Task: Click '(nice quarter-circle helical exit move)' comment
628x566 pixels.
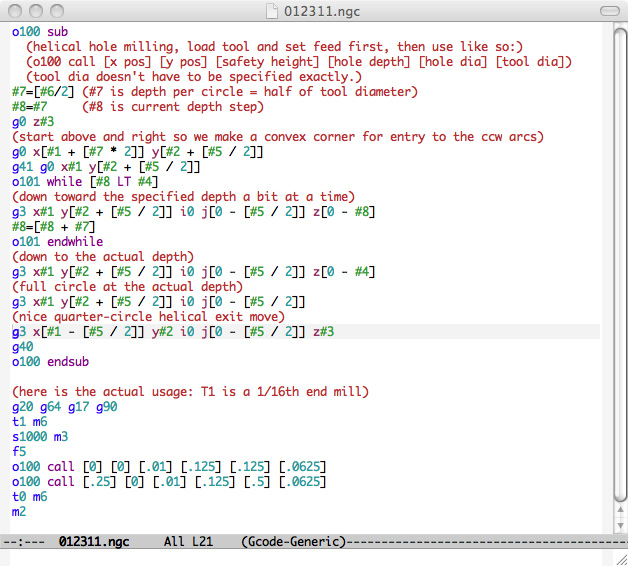Action: pyautogui.click(x=148, y=317)
